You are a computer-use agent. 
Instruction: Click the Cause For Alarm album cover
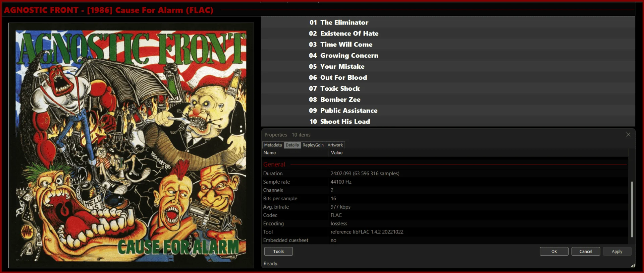click(x=131, y=145)
